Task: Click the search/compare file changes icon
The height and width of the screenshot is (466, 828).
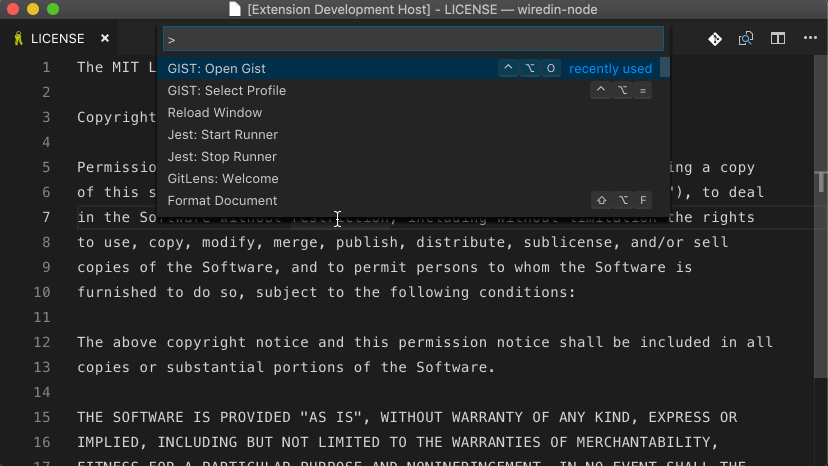Action: [x=746, y=39]
